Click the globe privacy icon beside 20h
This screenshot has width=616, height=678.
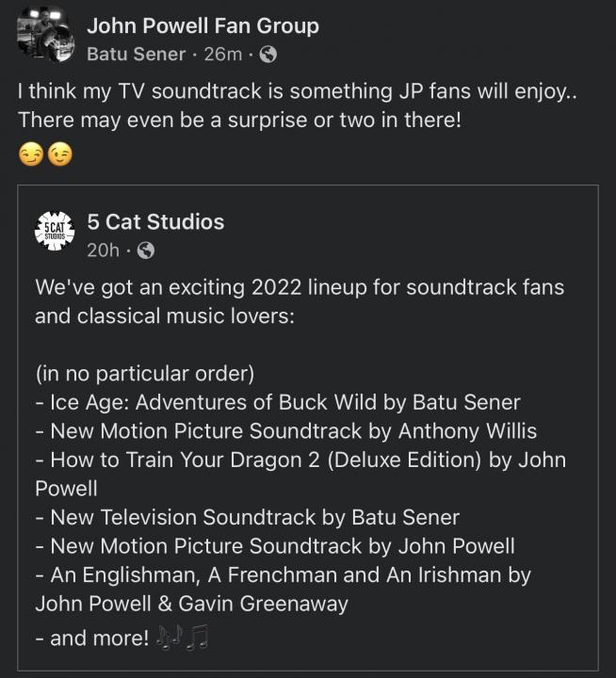pos(145,250)
